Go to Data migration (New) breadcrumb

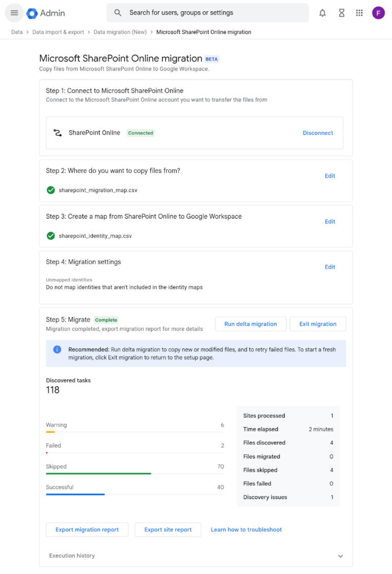point(120,32)
